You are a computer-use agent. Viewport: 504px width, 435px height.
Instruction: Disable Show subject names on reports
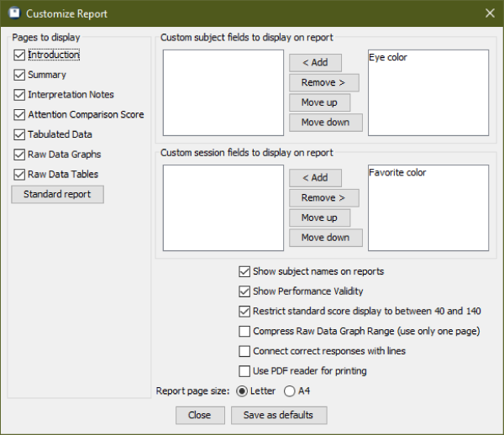point(244,271)
